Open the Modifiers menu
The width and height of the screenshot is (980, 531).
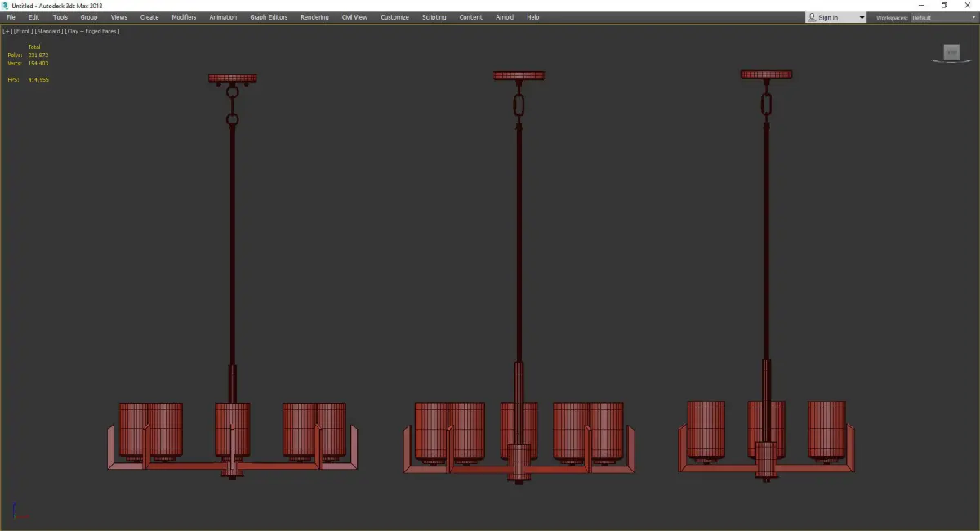[x=184, y=17]
